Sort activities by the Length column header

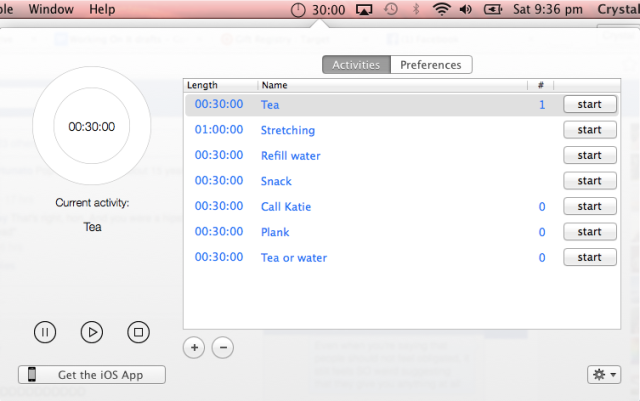pyautogui.click(x=220, y=85)
